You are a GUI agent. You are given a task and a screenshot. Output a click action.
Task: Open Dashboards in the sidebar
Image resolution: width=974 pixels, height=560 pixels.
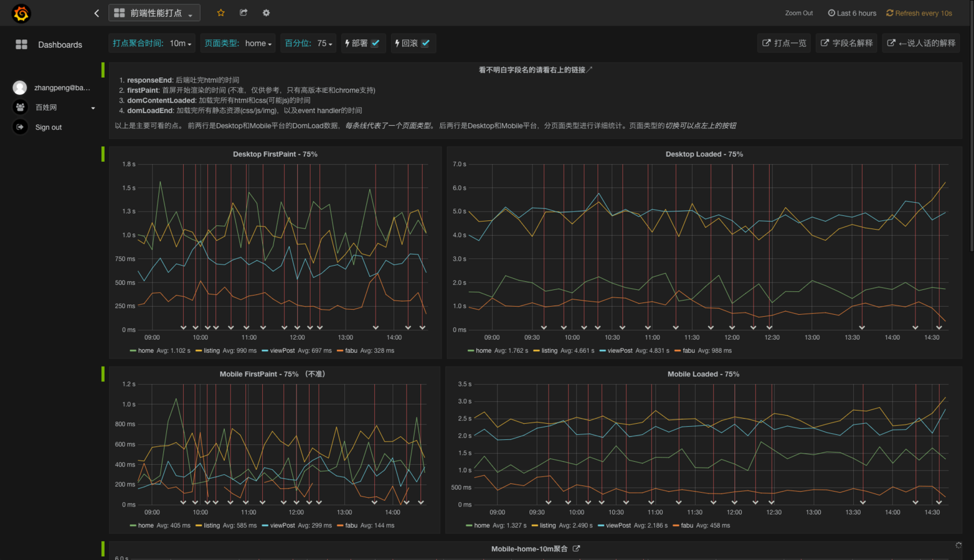(60, 45)
